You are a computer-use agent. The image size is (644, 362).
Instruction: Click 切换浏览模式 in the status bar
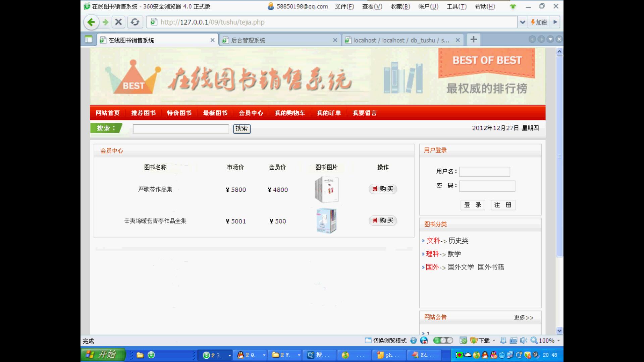coord(386,341)
